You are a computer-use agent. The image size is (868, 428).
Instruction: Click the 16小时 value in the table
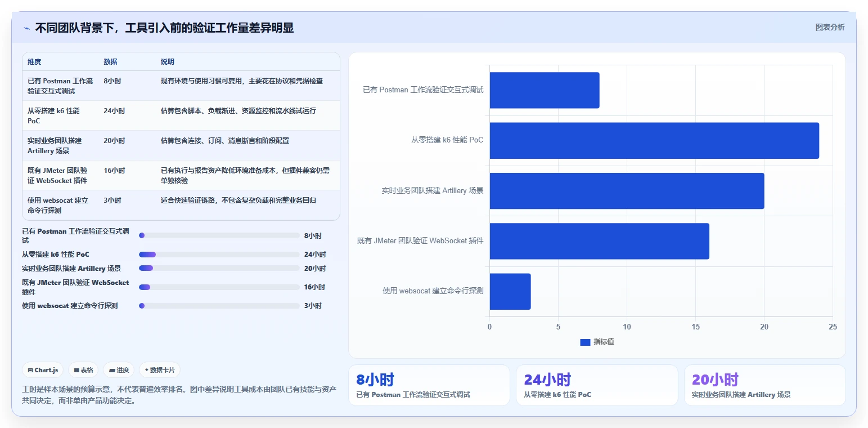click(x=114, y=171)
